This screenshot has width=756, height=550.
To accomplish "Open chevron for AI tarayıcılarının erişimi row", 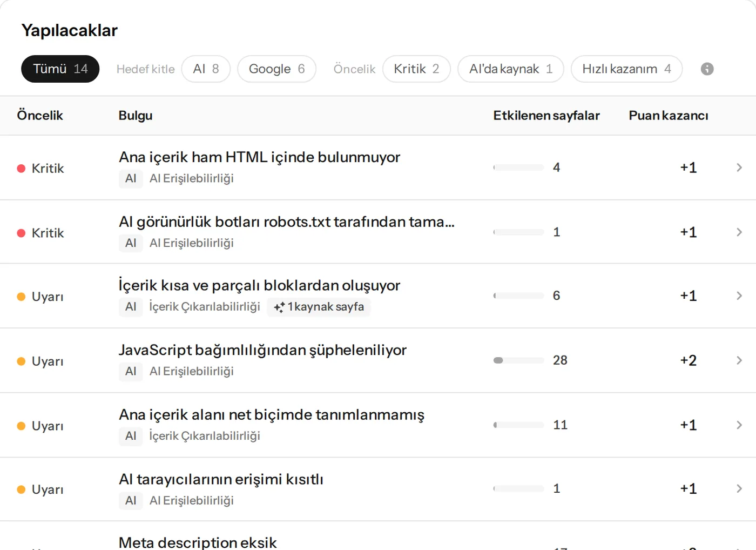I will click(739, 488).
